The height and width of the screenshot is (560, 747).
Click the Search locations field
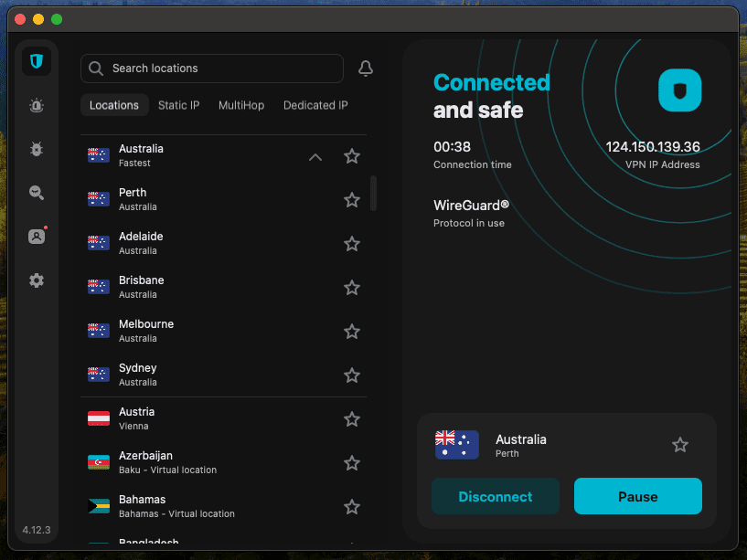point(212,69)
